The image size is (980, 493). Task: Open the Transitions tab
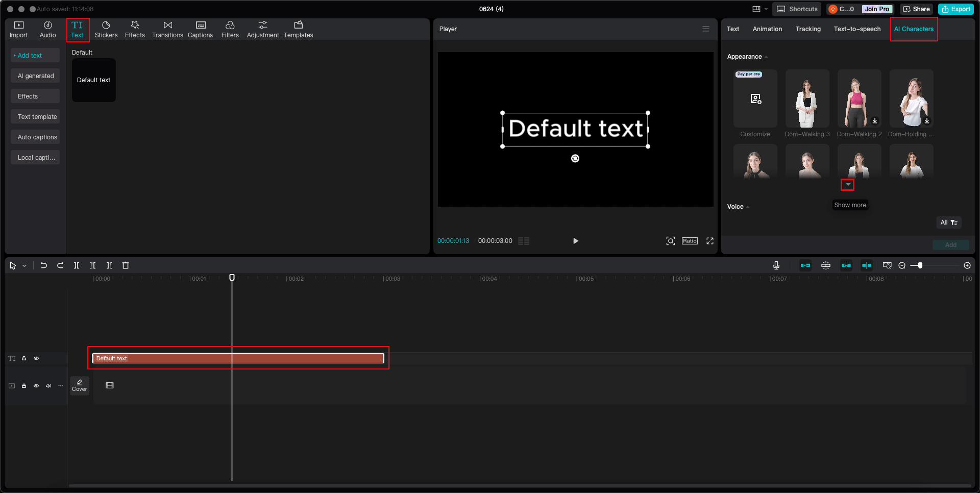pyautogui.click(x=167, y=30)
